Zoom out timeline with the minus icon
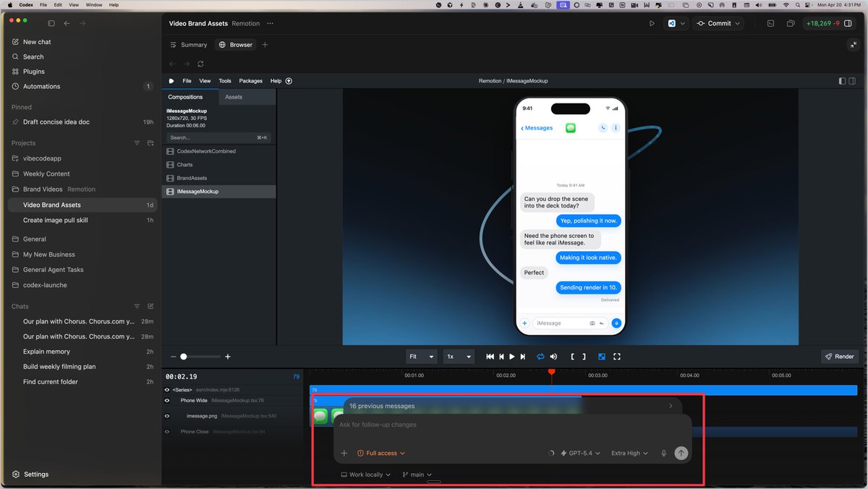 point(173,357)
